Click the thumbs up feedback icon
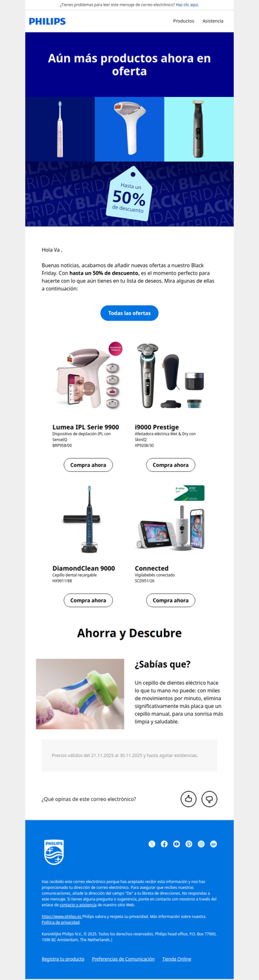This screenshot has height=980, width=259. point(188,799)
